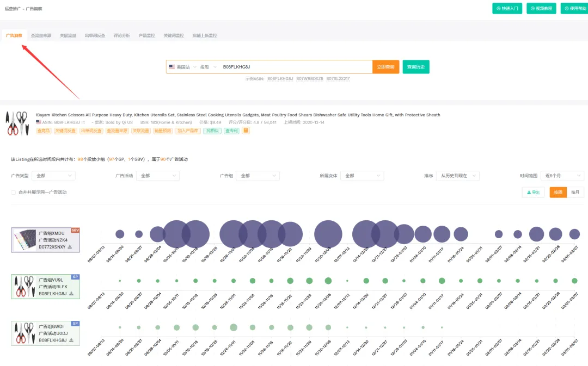This screenshot has width=588, height=366.
Task: Click the orange grid icon after 查专利
Action: (246, 131)
